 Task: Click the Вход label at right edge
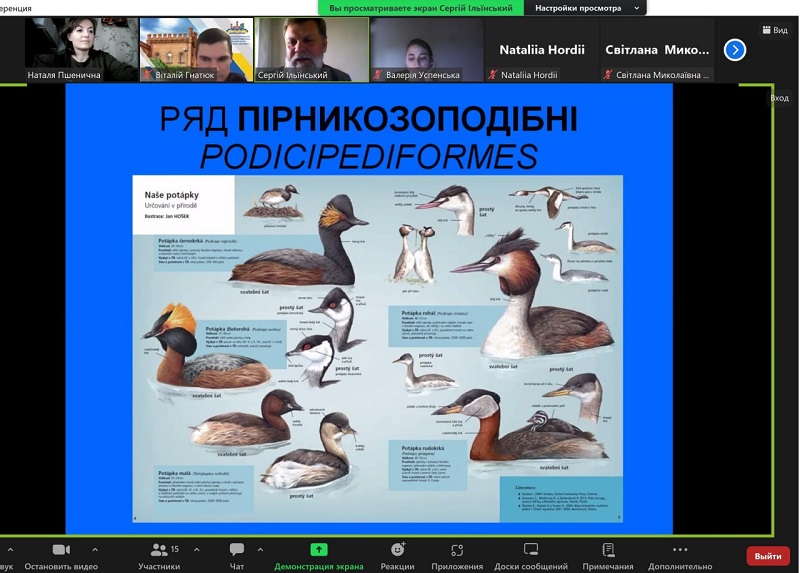[x=779, y=98]
